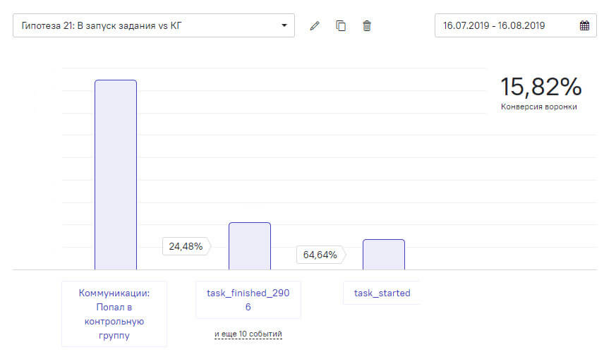Click the 64,64% conversion tag
Image resolution: width=604 pixels, height=364 pixels.
tap(320, 255)
